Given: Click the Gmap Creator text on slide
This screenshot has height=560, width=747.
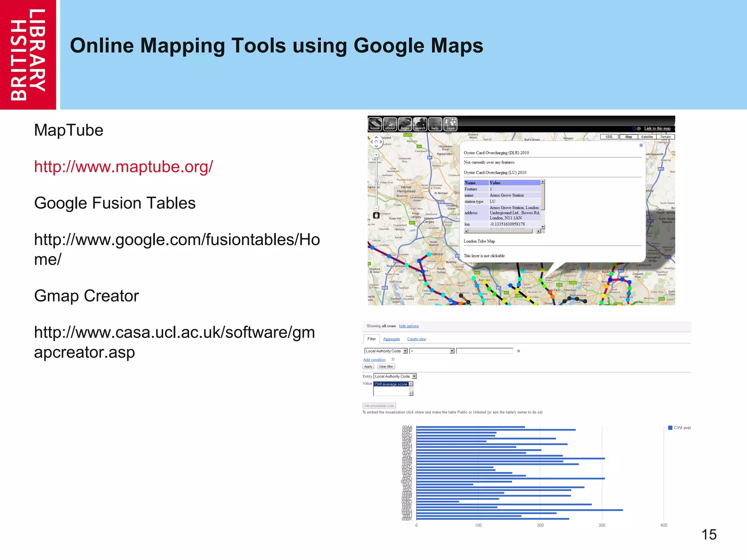Looking at the screenshot, I should [x=86, y=296].
